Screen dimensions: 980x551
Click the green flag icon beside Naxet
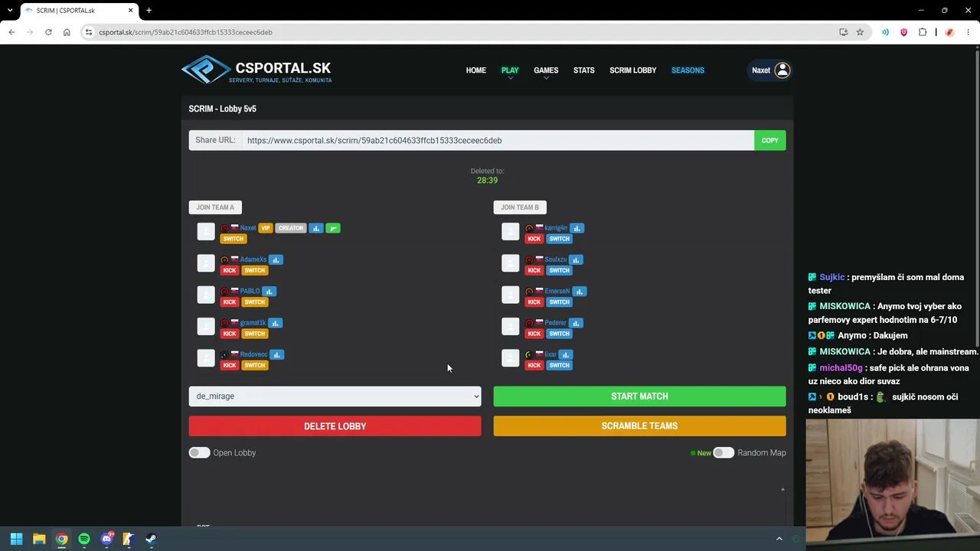[333, 228]
